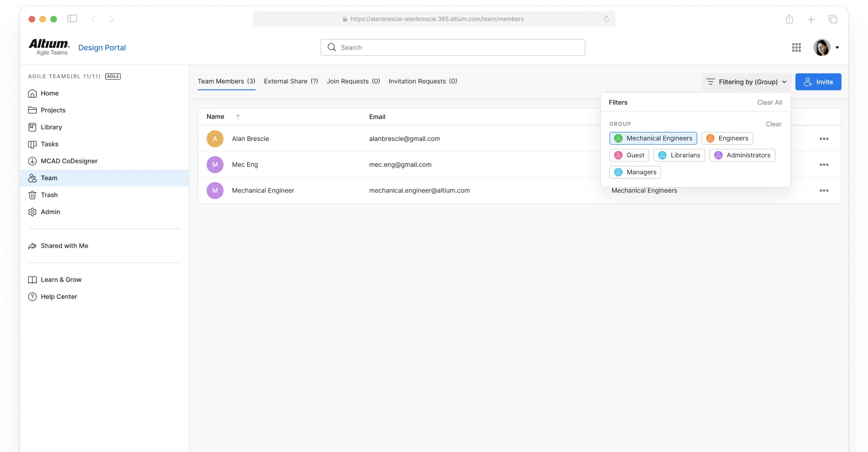Screen dimensions: 868x452
Task: Open the apps grid icon
Action: [x=797, y=47]
